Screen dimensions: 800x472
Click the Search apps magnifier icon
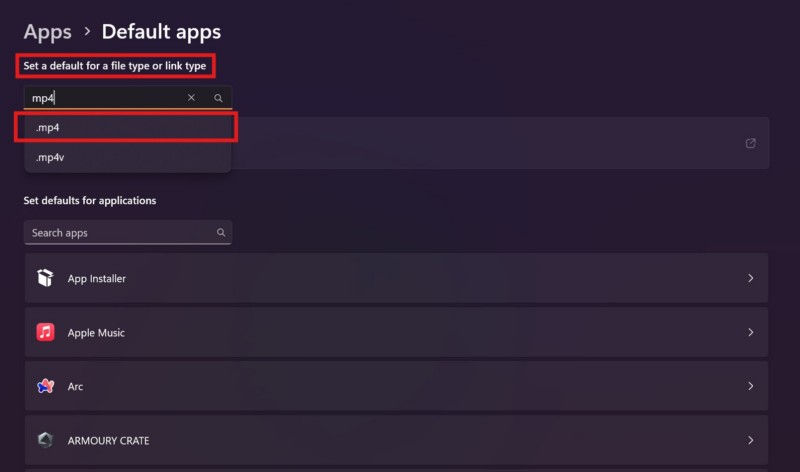point(221,233)
